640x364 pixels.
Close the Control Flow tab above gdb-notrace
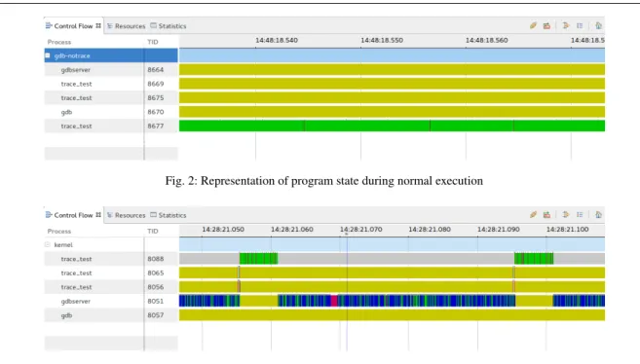pos(98,25)
